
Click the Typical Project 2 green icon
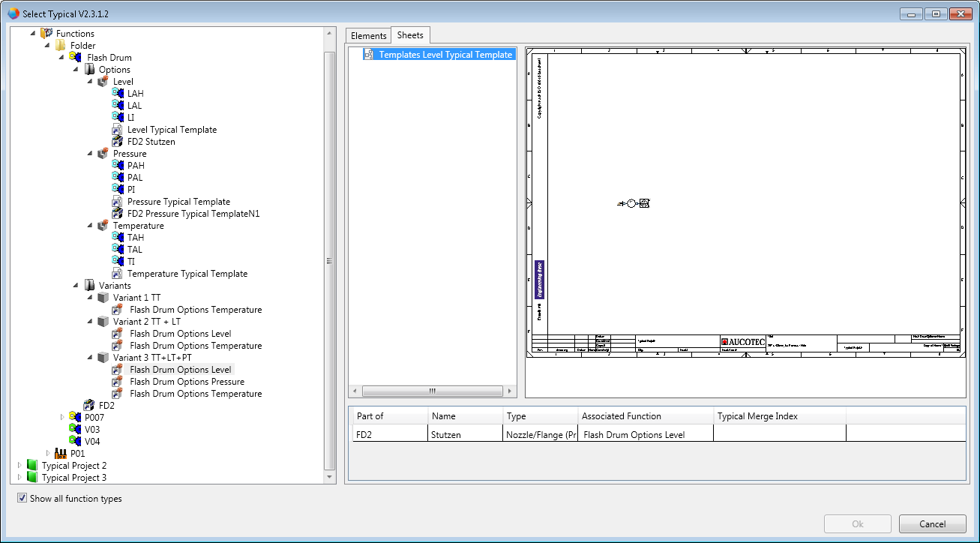32,466
